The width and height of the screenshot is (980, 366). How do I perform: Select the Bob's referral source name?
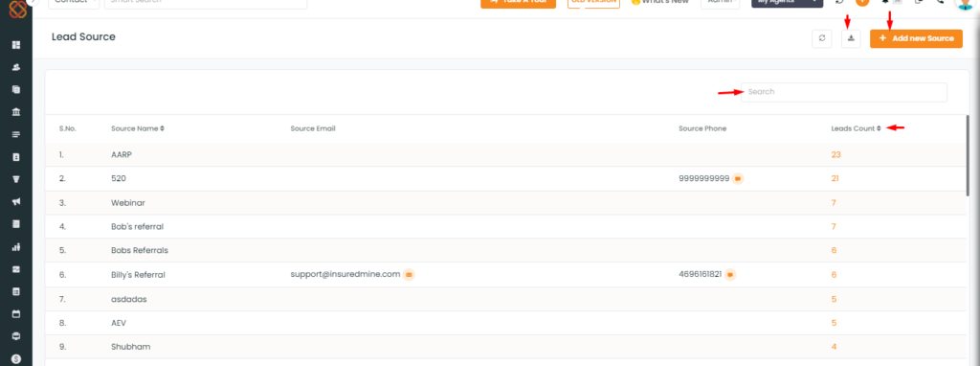pos(137,226)
